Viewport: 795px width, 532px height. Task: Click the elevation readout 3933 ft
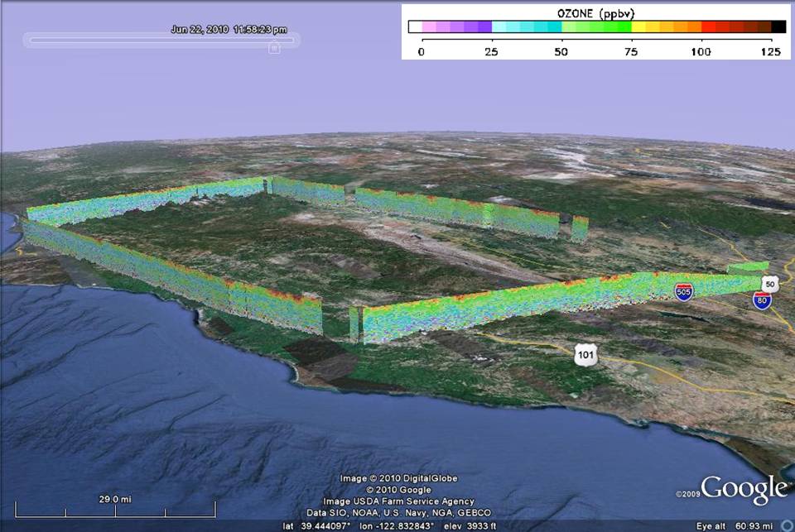point(470,526)
